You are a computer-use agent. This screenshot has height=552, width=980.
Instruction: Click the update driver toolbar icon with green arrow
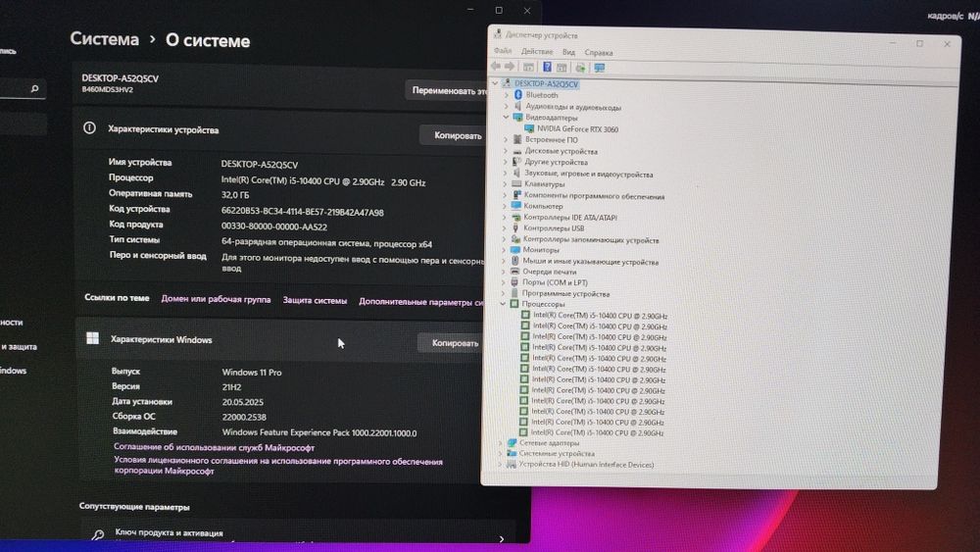pyautogui.click(x=580, y=68)
